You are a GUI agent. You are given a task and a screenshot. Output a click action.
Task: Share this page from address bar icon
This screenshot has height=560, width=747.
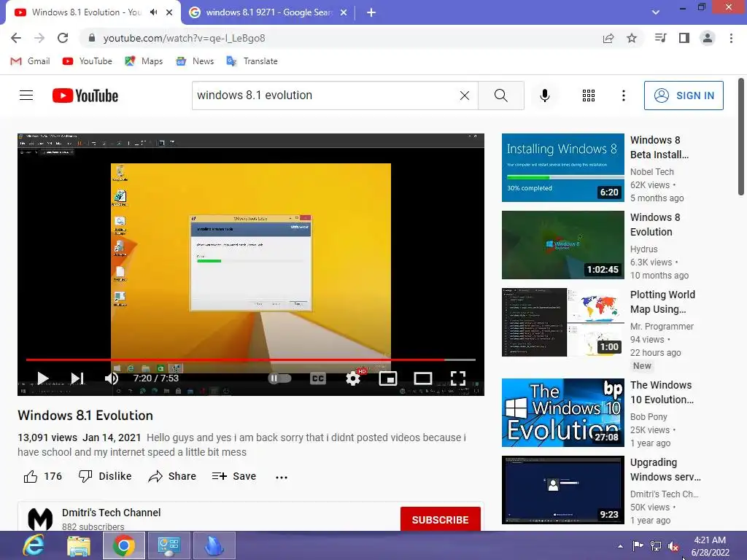tap(608, 38)
